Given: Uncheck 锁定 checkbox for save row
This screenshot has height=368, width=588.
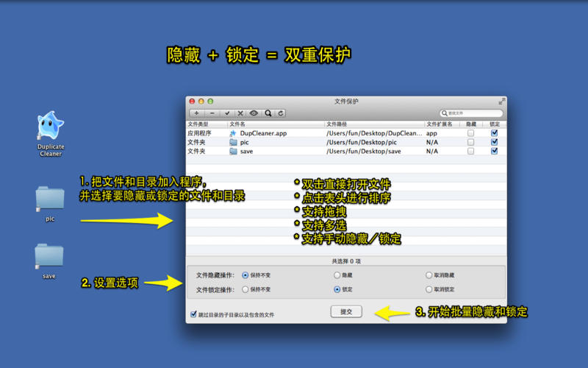Looking at the screenshot, I should point(494,151).
